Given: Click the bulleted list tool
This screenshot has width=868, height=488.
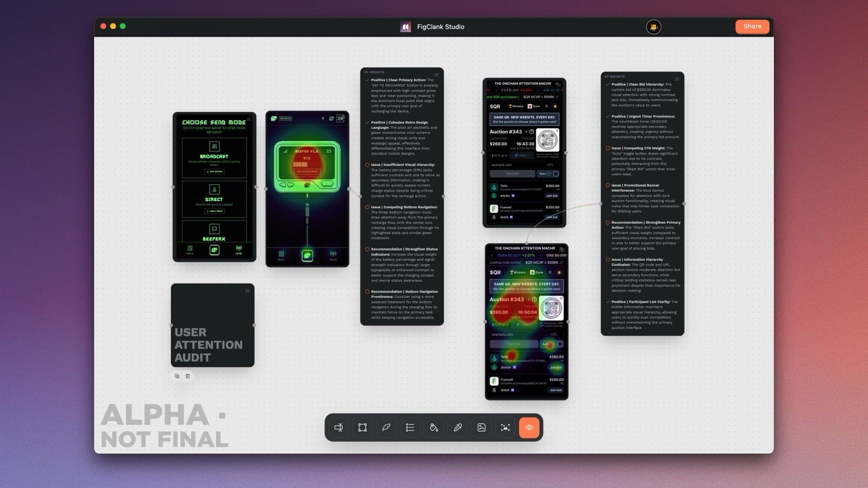Looking at the screenshot, I should click(x=410, y=428).
